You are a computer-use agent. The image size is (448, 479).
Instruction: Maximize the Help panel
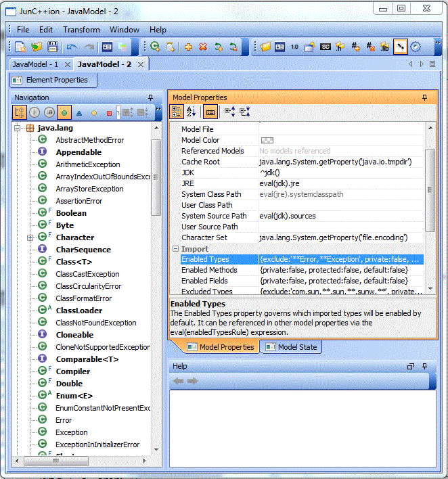coord(410,366)
